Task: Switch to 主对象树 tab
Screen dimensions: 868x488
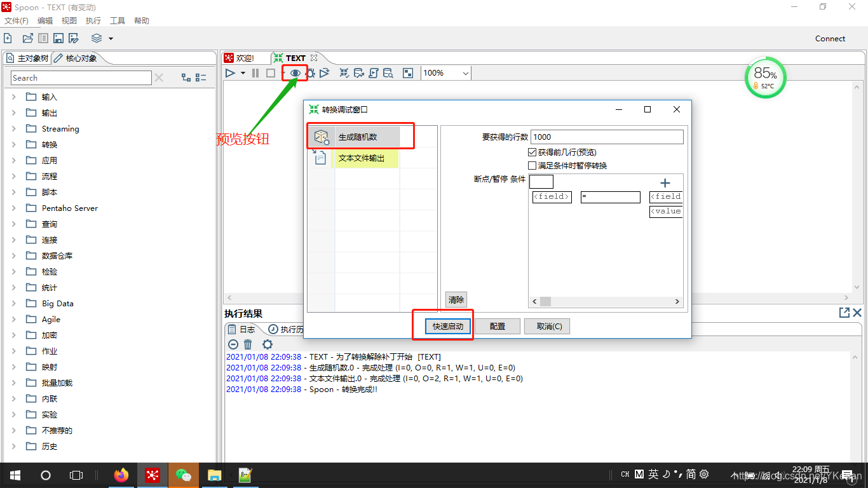Action: tap(27, 58)
